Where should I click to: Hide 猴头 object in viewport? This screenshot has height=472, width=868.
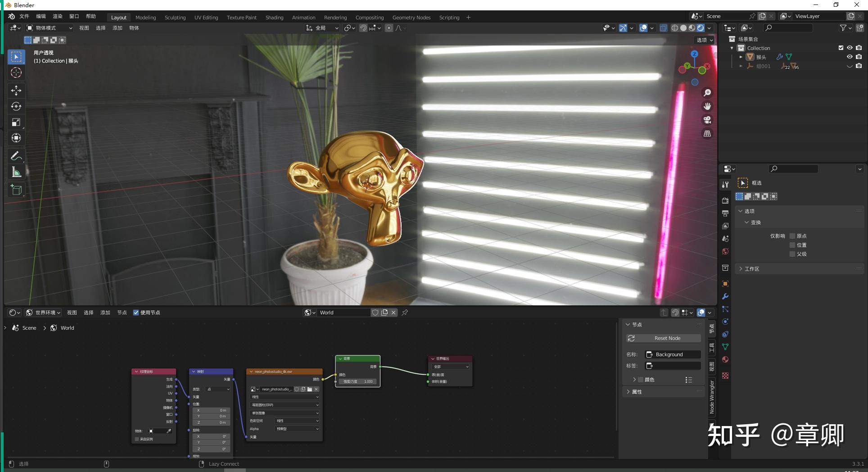(x=850, y=57)
